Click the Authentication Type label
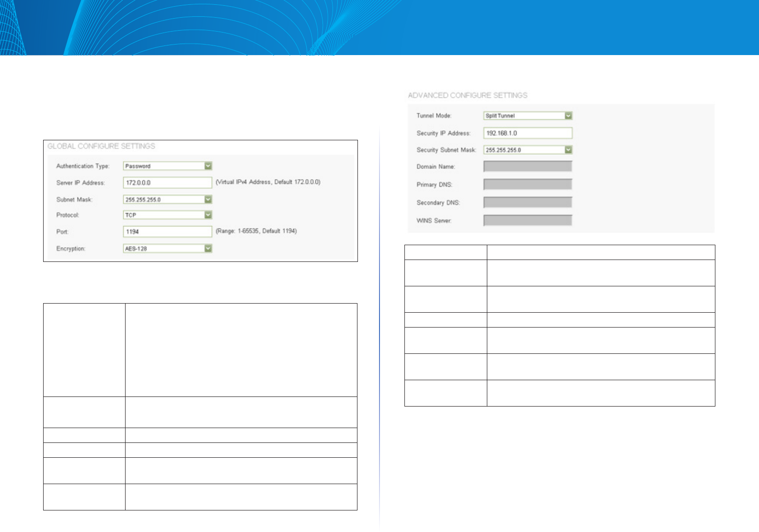 [x=83, y=166]
